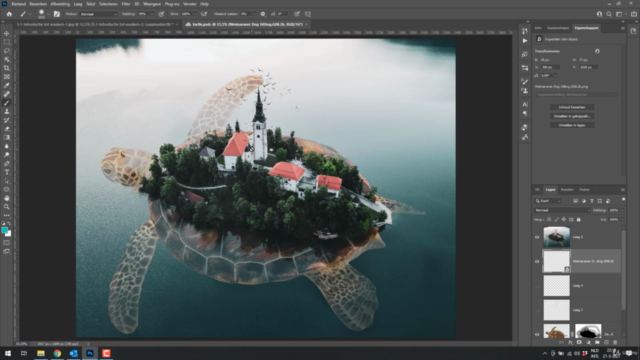Select the Zoom tool
This screenshot has width=640, height=360.
point(7,207)
